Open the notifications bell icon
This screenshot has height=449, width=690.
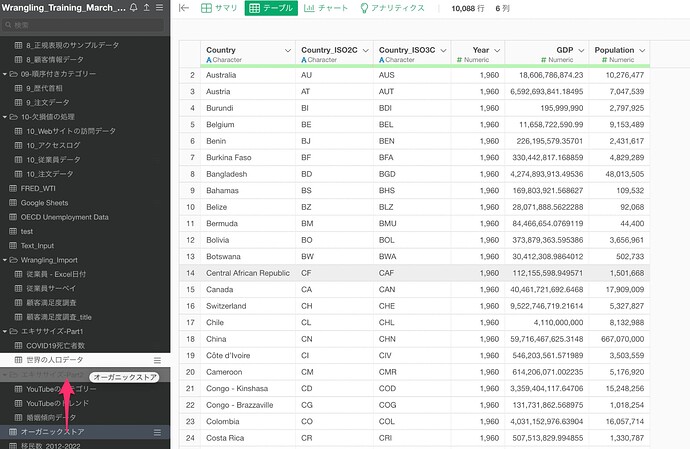pos(134,7)
